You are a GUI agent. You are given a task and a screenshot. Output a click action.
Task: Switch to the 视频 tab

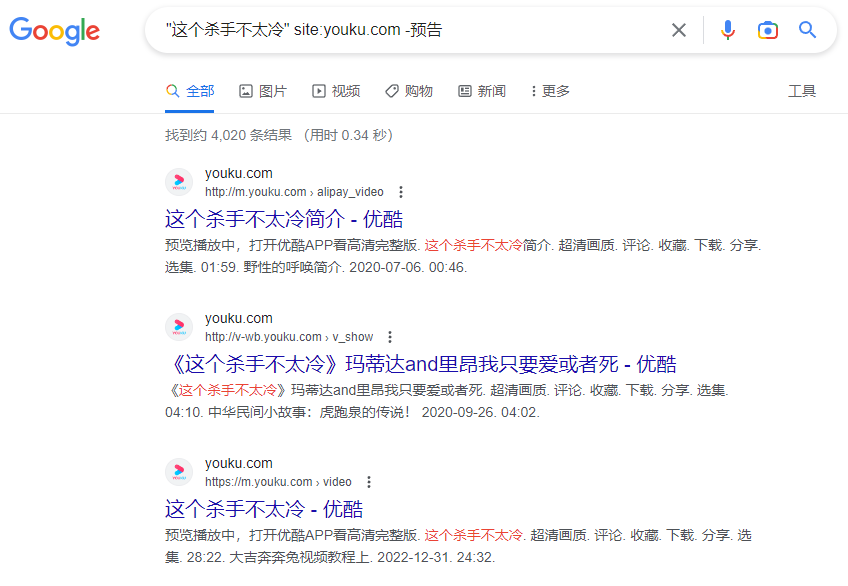coord(336,91)
